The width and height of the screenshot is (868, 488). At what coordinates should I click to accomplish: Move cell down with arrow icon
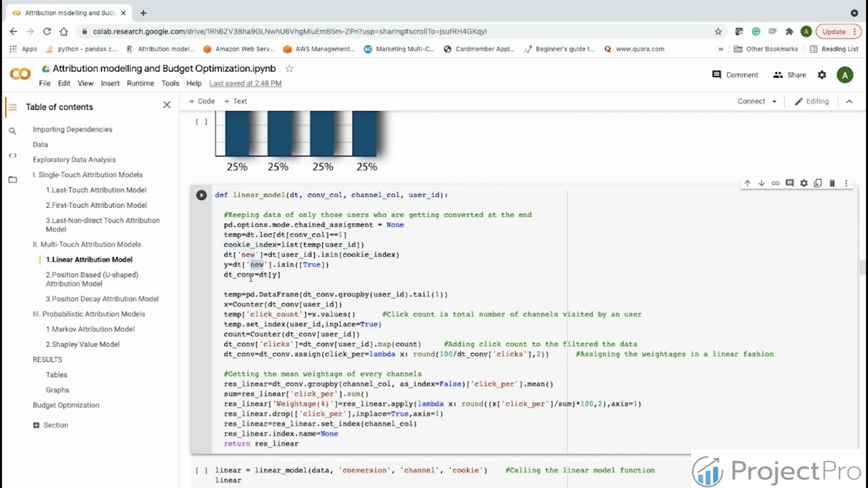click(x=762, y=183)
